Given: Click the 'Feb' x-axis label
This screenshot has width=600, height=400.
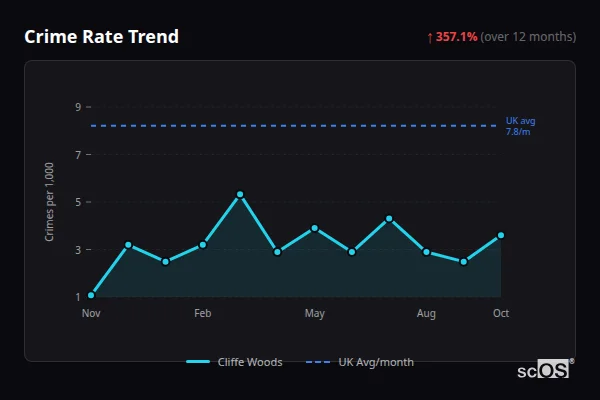Looking at the screenshot, I should 203,313.
